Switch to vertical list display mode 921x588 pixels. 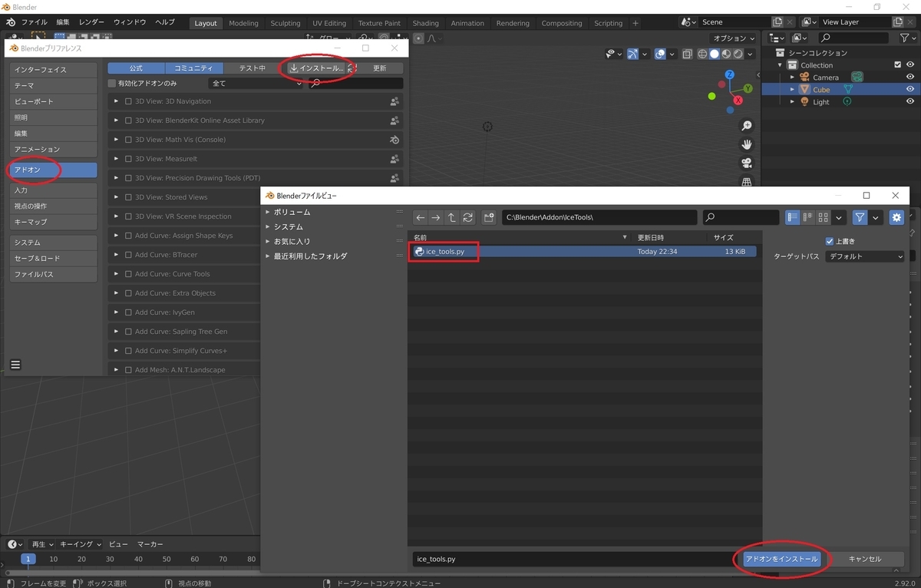coord(793,218)
